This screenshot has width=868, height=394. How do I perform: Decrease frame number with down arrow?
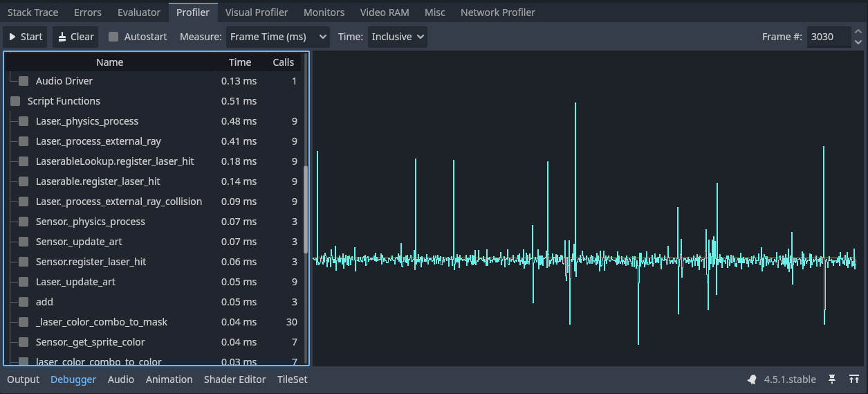858,42
